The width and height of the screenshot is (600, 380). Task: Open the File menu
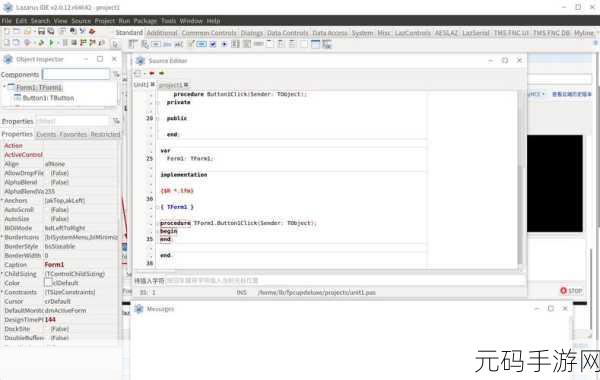[x=7, y=21]
